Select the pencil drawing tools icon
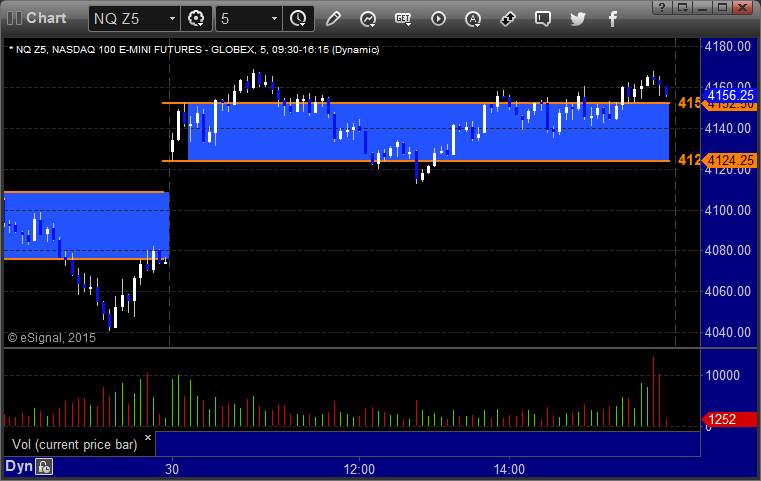 tap(333, 18)
